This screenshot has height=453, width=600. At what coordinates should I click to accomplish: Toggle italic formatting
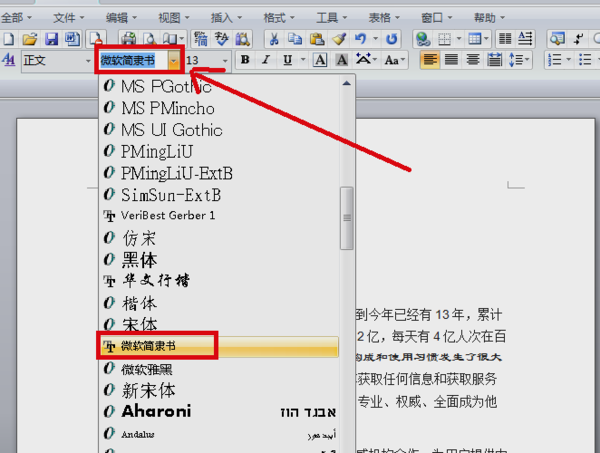pyautogui.click(x=266, y=60)
